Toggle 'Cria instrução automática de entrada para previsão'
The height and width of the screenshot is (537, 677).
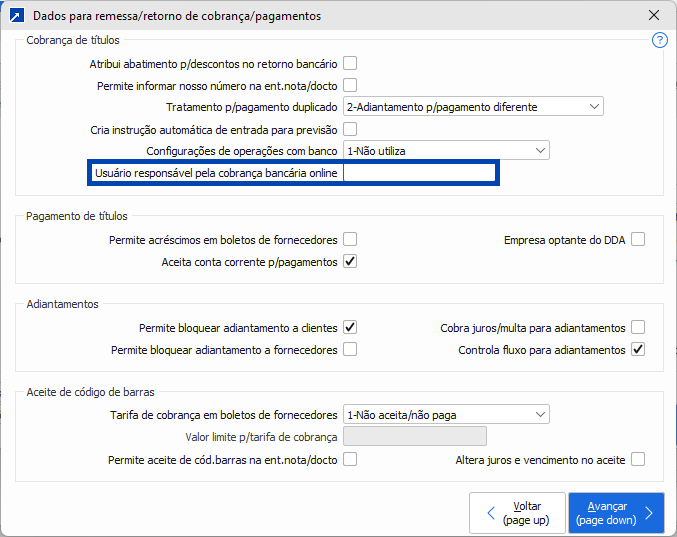[350, 129]
